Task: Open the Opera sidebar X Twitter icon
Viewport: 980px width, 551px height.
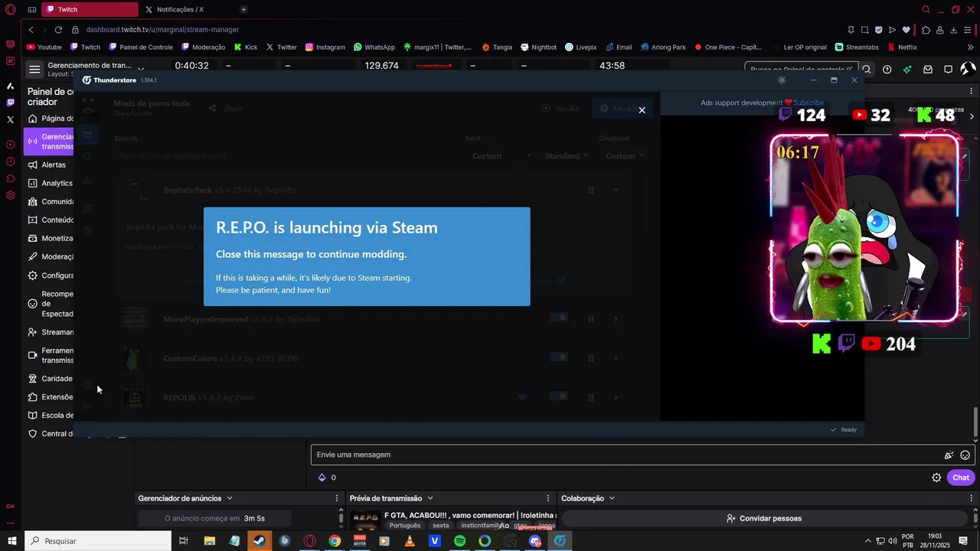Action: pyautogui.click(x=10, y=119)
